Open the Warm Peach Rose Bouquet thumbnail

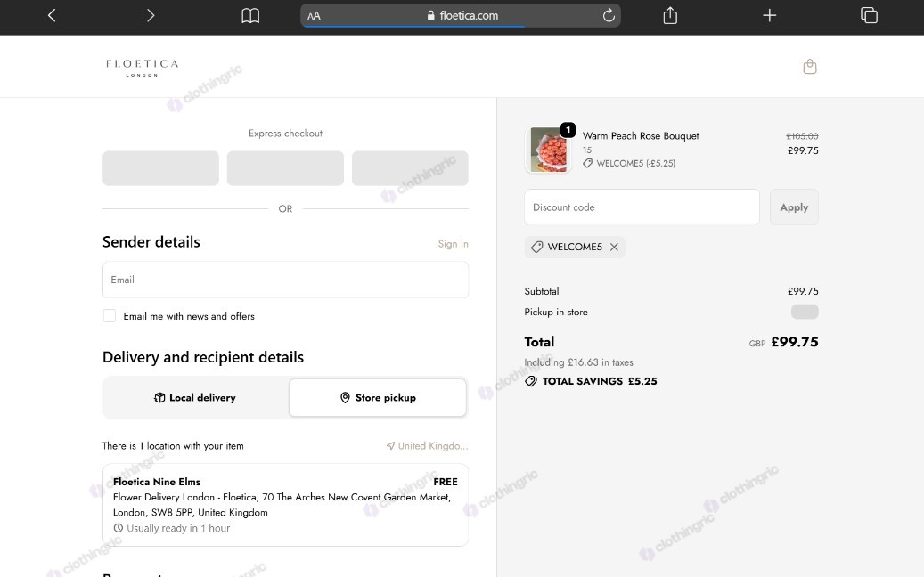click(x=548, y=150)
